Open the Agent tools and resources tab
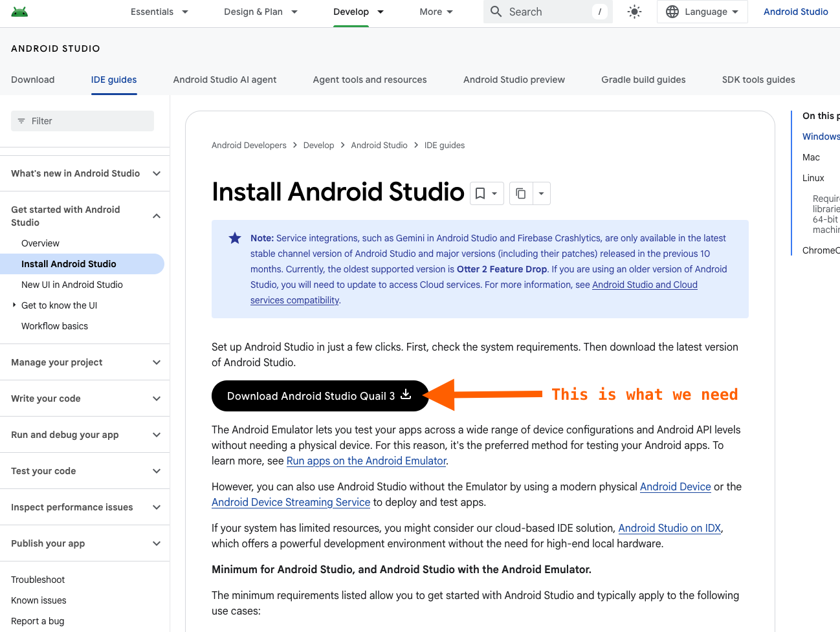 [370, 80]
